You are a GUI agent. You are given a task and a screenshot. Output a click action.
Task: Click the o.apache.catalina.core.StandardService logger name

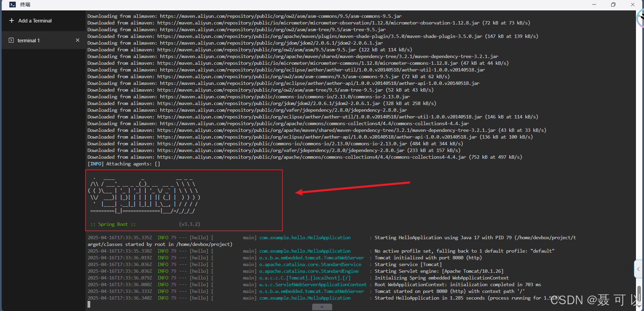pyautogui.click(x=310, y=264)
